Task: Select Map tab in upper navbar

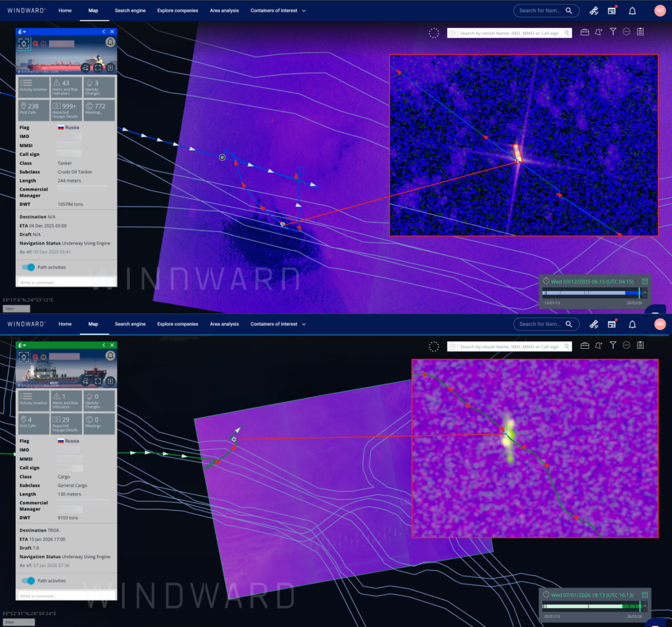Action: tap(93, 10)
